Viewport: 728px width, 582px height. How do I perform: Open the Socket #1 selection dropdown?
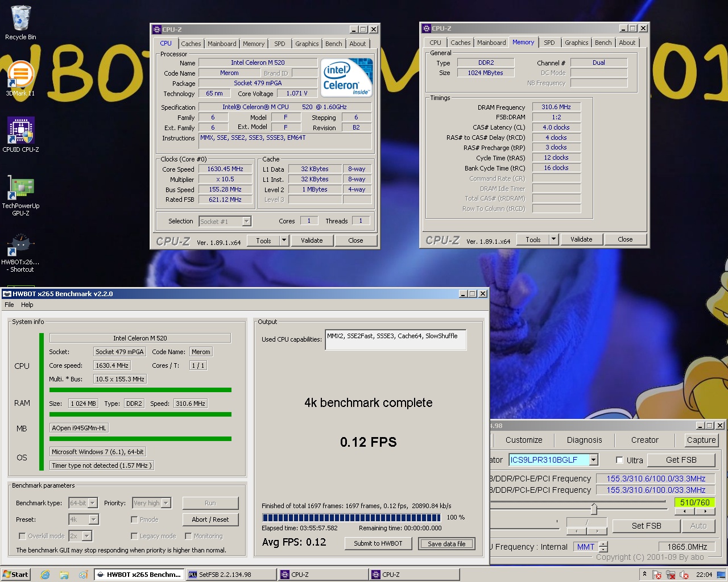[225, 222]
